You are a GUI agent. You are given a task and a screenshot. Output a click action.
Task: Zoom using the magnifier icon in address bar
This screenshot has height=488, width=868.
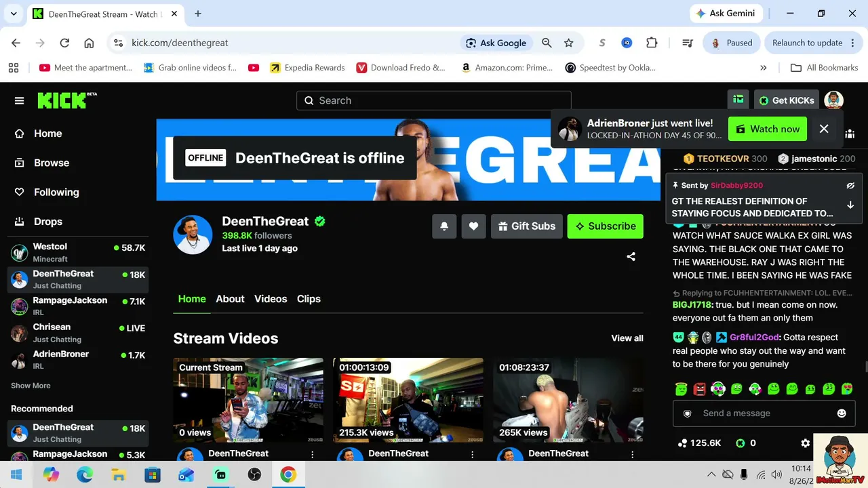tap(547, 43)
